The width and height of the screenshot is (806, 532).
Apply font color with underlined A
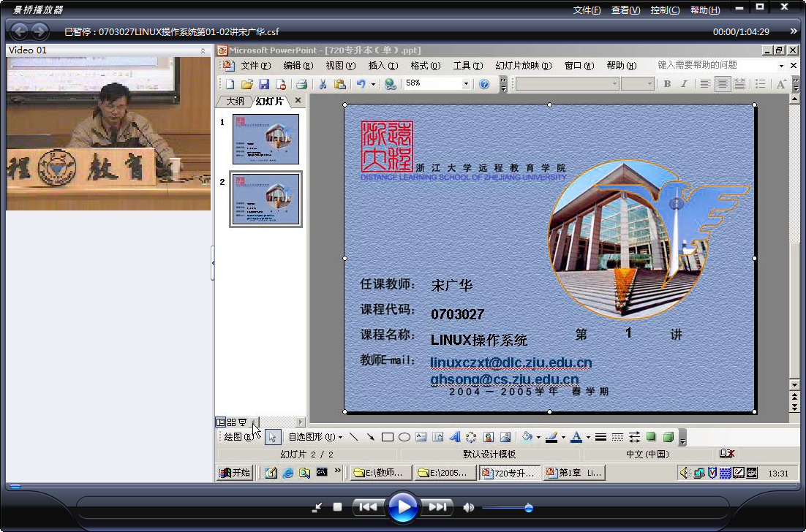tap(576, 437)
